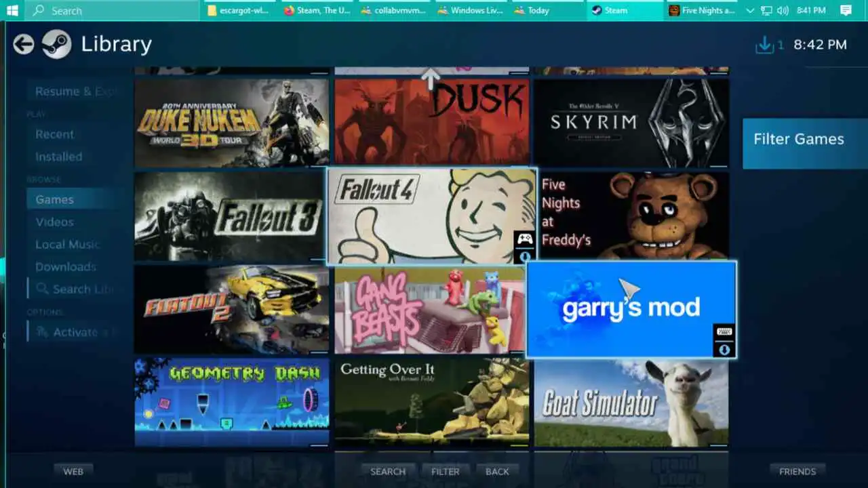Select Getting Over It game tile
The width and height of the screenshot is (868, 488).
pyautogui.click(x=431, y=403)
